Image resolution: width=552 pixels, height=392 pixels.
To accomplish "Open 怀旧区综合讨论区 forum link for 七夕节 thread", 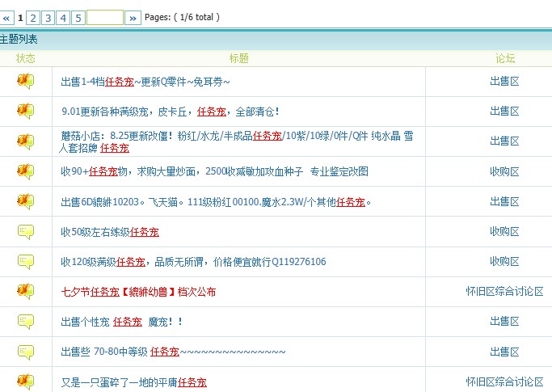I will 504,292.
